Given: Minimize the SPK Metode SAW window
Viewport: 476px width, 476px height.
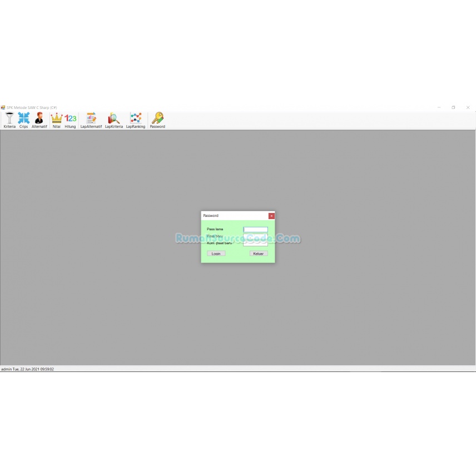Looking at the screenshot, I should pyautogui.click(x=439, y=107).
